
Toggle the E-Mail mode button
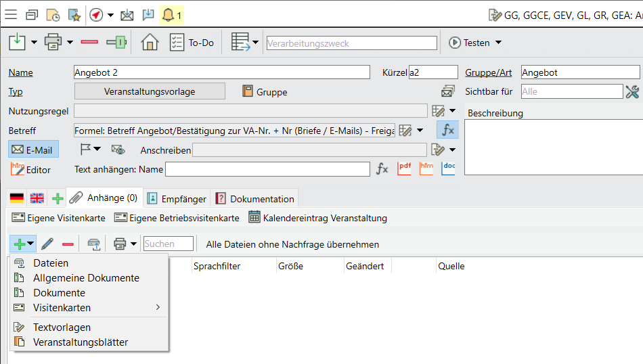[32, 150]
